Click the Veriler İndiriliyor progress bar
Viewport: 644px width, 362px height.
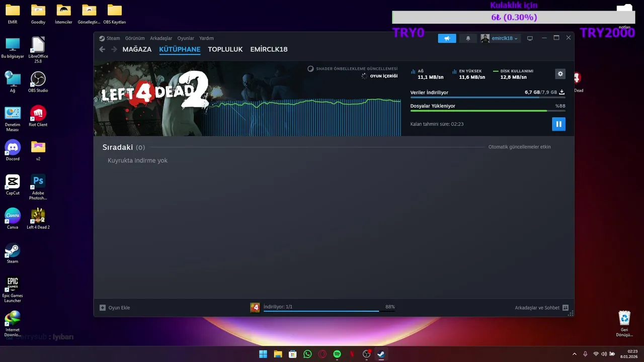[x=488, y=97]
